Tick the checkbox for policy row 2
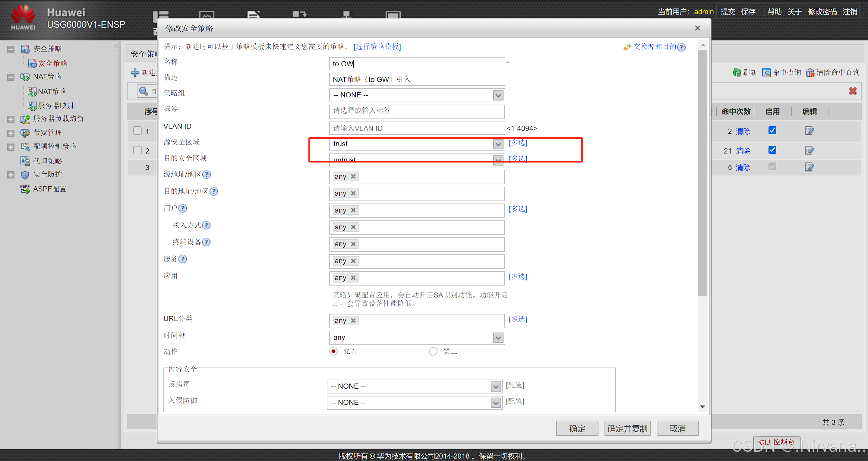This screenshot has height=461, width=868. pyautogui.click(x=137, y=150)
